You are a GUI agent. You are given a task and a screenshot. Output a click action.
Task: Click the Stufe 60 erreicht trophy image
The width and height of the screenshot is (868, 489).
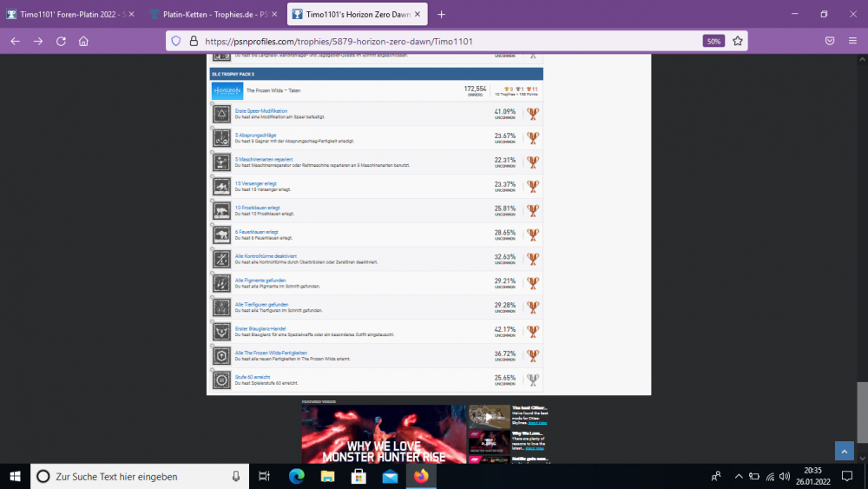tap(222, 380)
